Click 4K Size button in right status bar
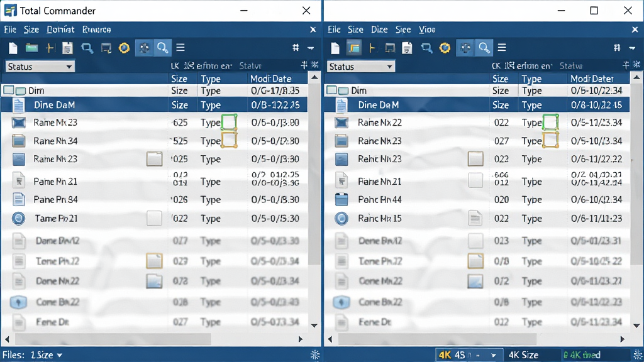The height and width of the screenshot is (362, 644). point(524,355)
